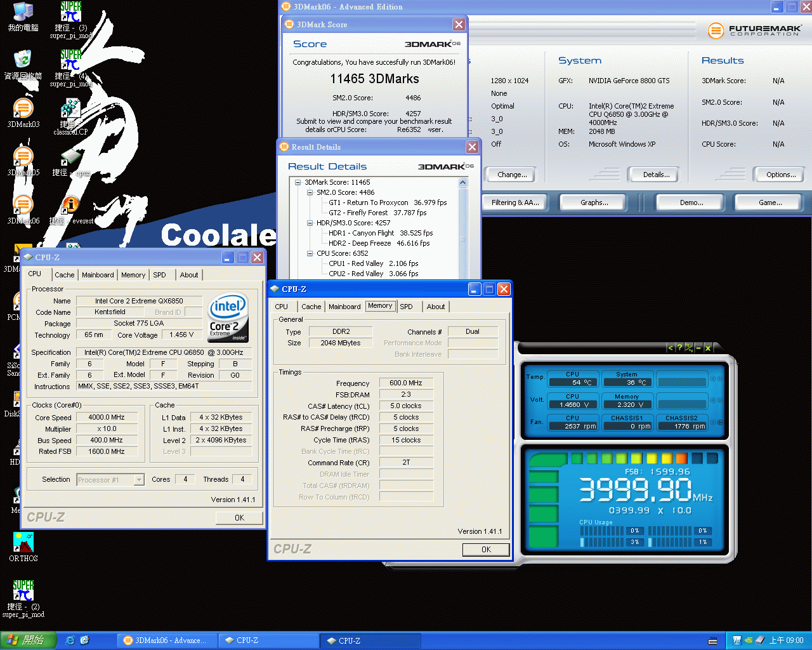This screenshot has height=650, width=812.
Task: Switch to Mainboard tab in left CPU-Z
Action: 98,275
